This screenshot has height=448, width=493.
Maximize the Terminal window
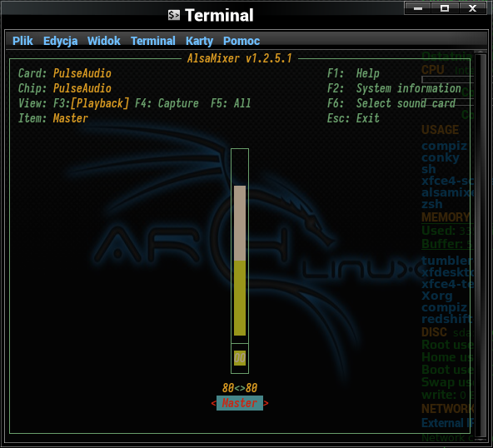[445, 8]
